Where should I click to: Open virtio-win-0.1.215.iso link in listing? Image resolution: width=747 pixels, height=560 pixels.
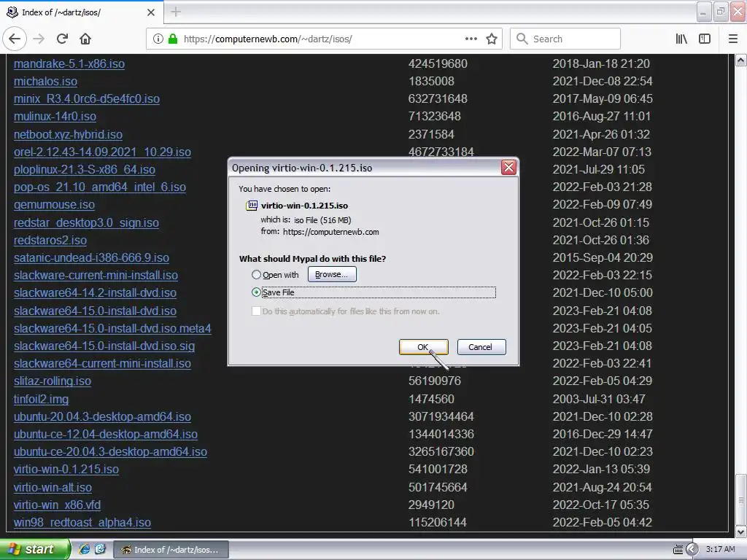66,470
